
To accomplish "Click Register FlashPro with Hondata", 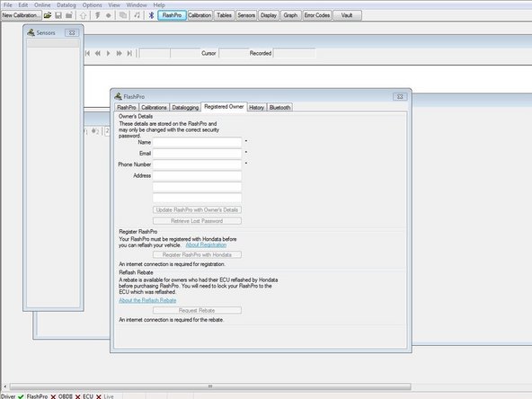I will (x=197, y=255).
